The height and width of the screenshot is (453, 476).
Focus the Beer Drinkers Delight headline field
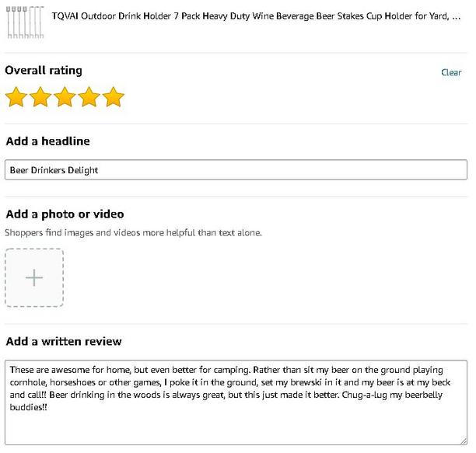(x=236, y=170)
